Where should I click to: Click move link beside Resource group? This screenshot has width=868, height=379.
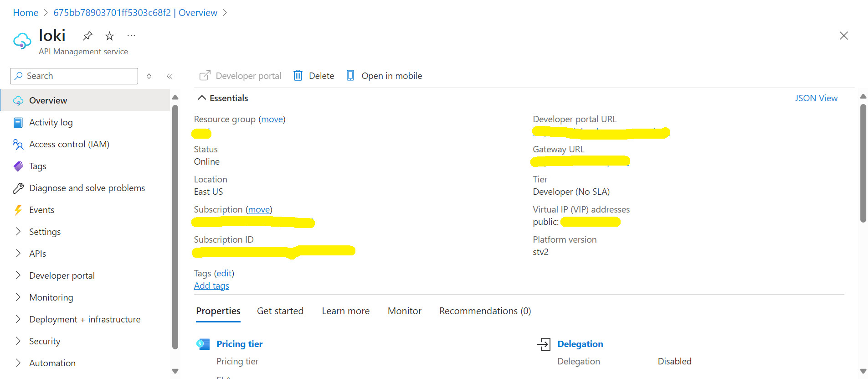click(272, 119)
